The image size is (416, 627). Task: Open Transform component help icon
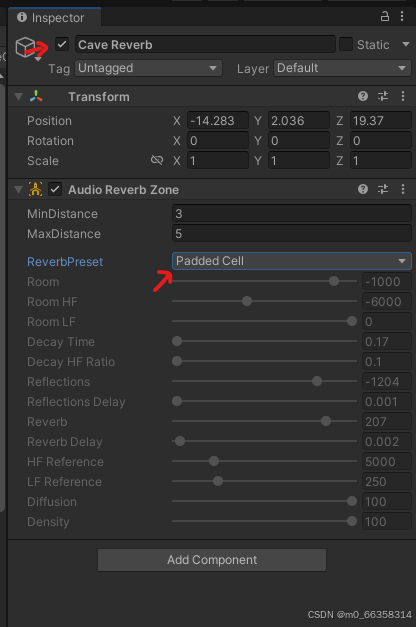(x=363, y=96)
